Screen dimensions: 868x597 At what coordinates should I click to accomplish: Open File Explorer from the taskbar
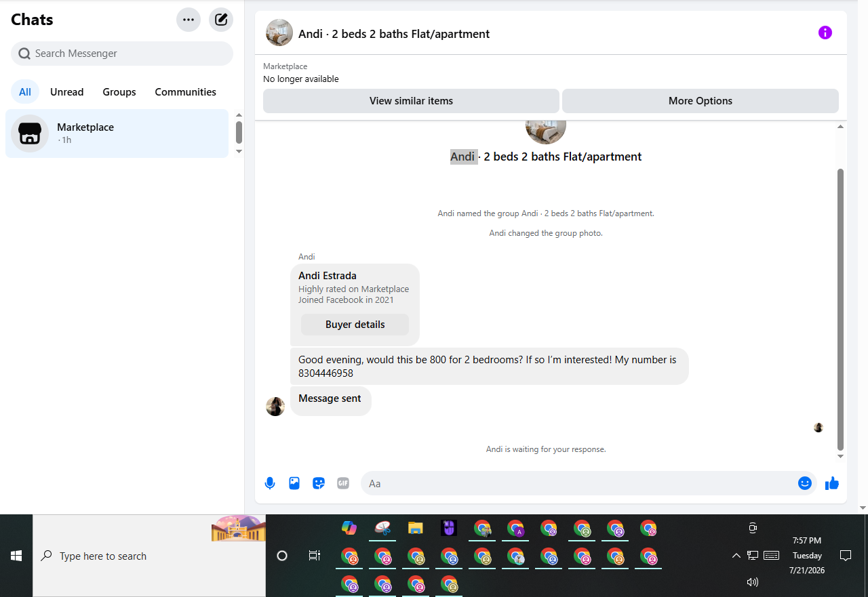416,527
